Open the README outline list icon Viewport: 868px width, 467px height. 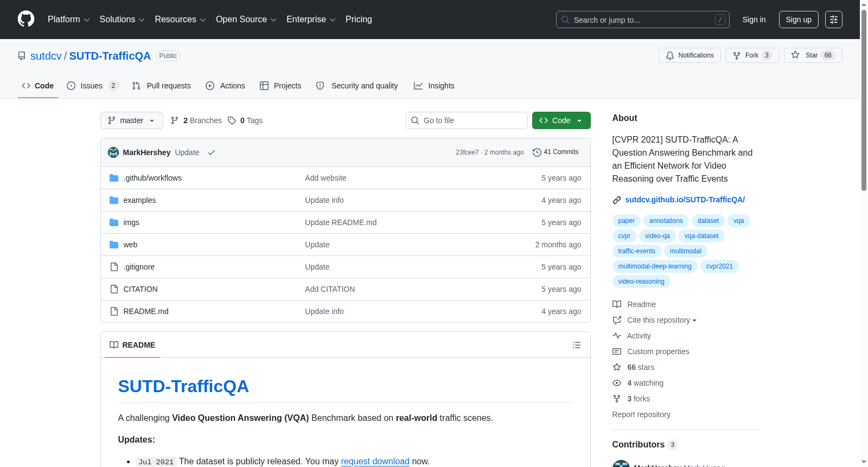(x=577, y=345)
